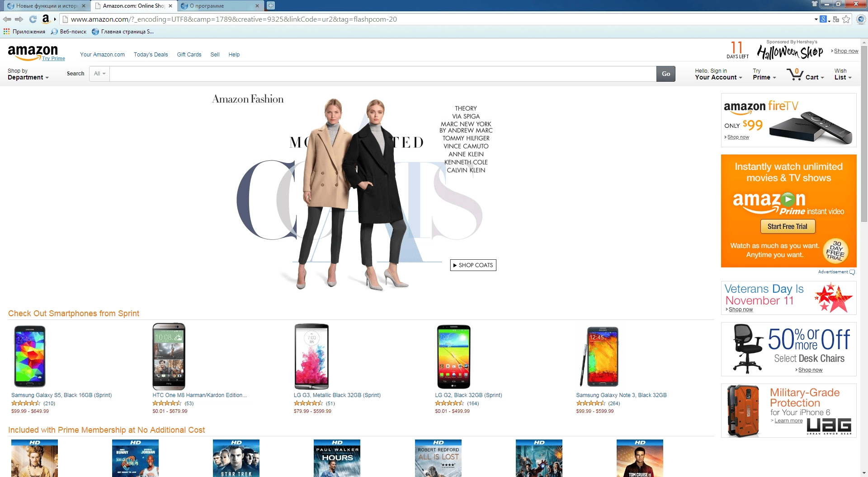Open the browser settings gear icon
The width and height of the screenshot is (868, 477).
[861, 19]
